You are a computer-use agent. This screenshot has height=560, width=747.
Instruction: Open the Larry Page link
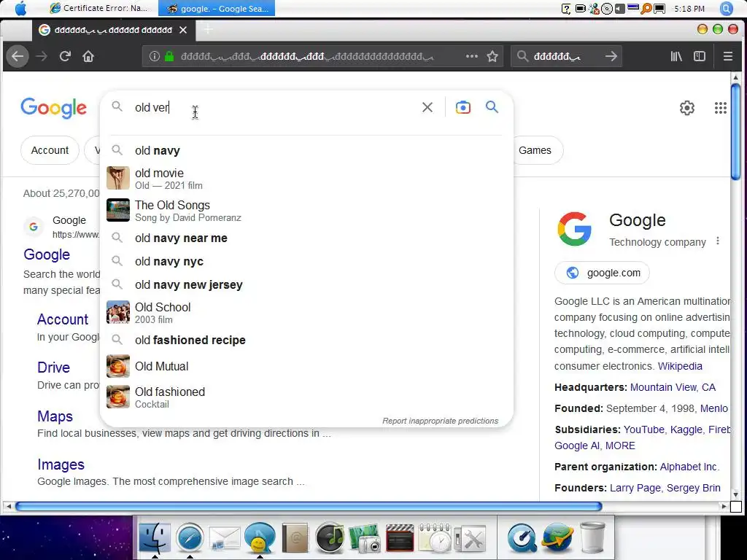tap(635, 488)
